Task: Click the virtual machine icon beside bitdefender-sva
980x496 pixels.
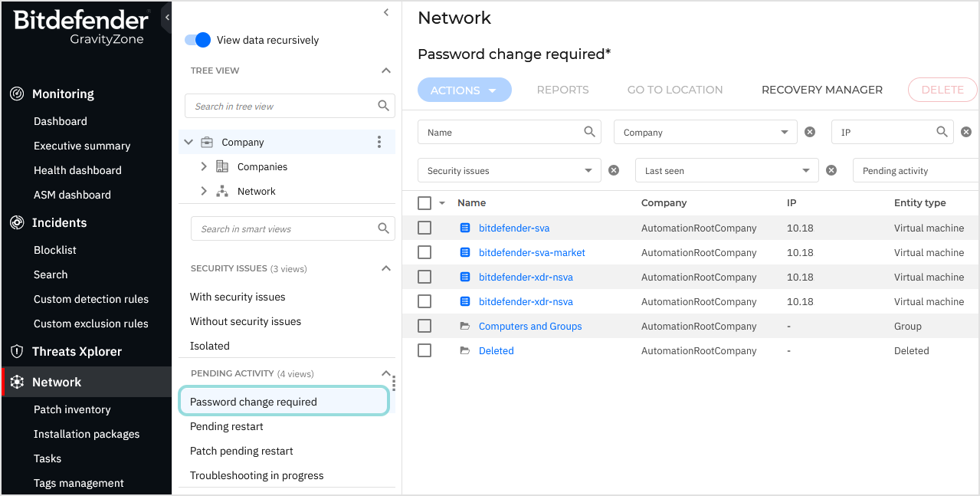Action: (x=465, y=228)
